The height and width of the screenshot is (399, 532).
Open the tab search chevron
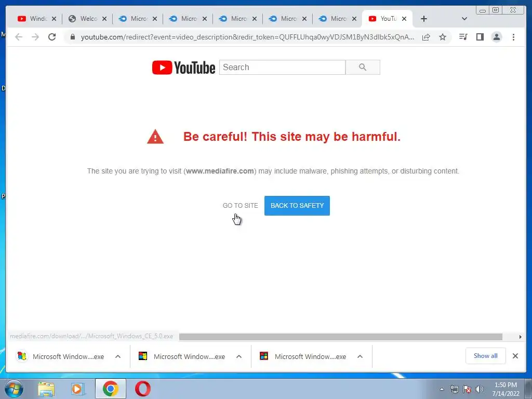464,19
